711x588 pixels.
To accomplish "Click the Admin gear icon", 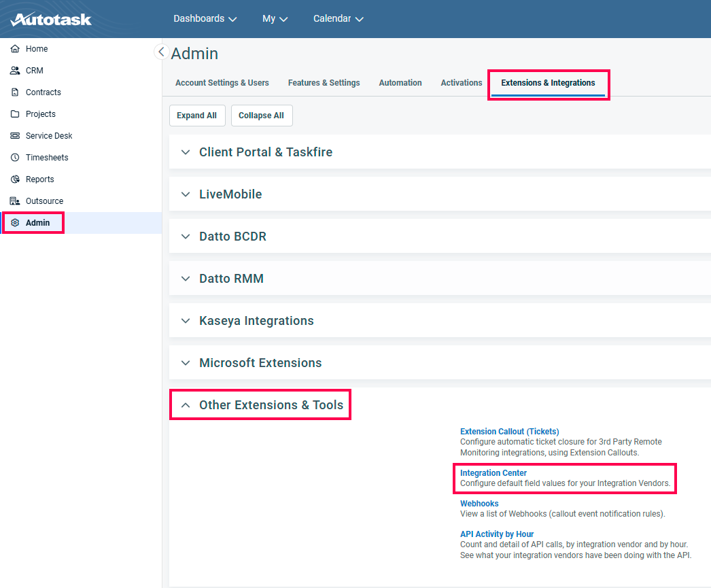I will click(x=15, y=223).
